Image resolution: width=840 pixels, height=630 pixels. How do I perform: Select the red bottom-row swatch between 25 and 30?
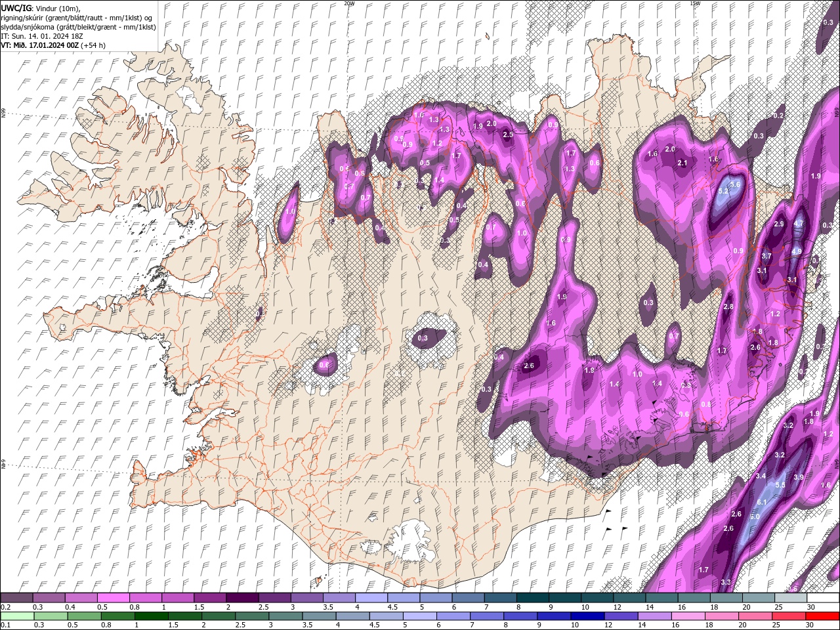(x=791, y=616)
